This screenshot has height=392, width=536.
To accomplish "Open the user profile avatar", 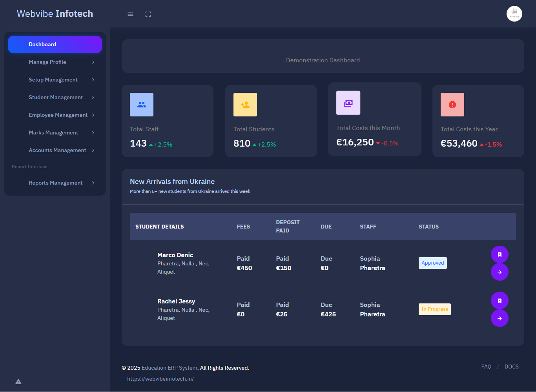I will click(x=514, y=14).
